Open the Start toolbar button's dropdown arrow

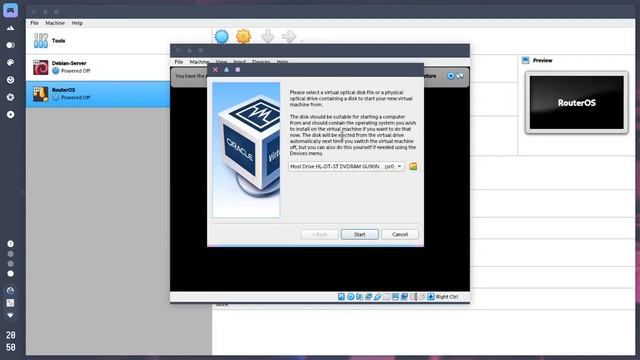302,40
